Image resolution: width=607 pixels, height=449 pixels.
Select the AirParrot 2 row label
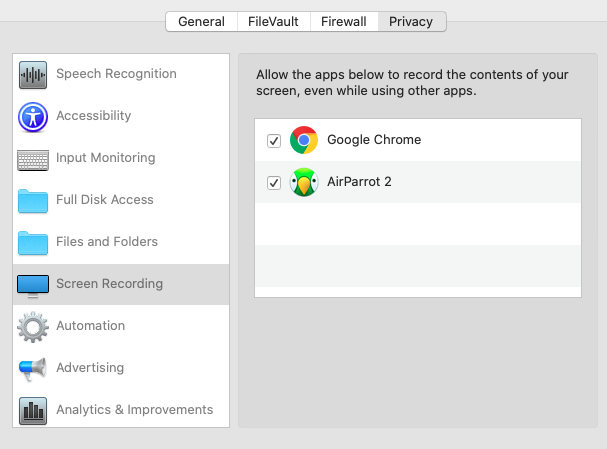pyautogui.click(x=361, y=182)
